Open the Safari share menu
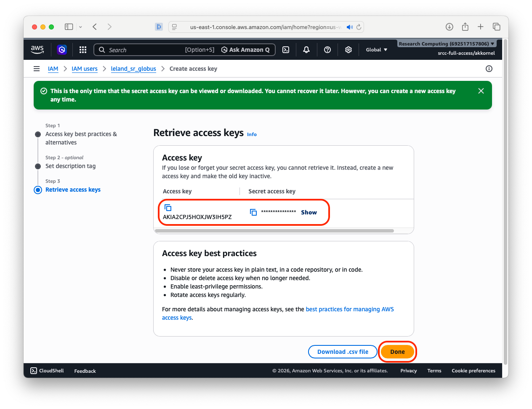 [x=465, y=27]
